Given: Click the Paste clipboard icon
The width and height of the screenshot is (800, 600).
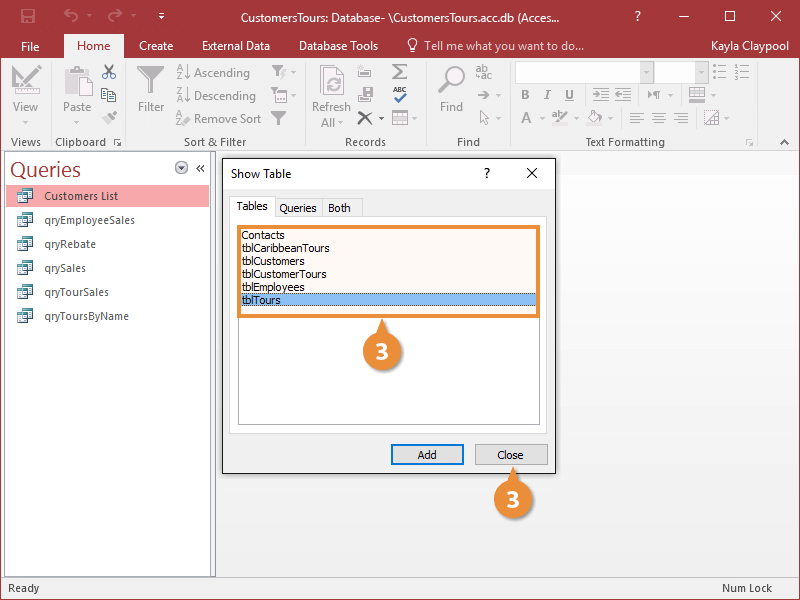Looking at the screenshot, I should pyautogui.click(x=78, y=82).
